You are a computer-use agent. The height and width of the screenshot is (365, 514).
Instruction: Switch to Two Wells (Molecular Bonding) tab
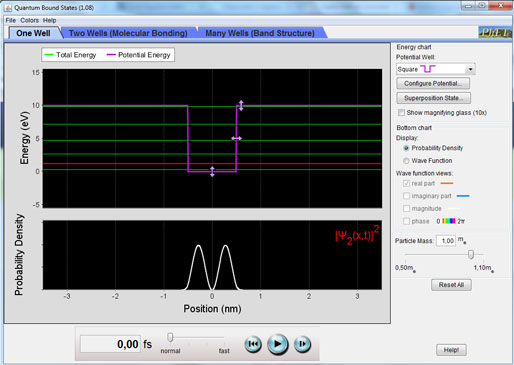pos(128,33)
